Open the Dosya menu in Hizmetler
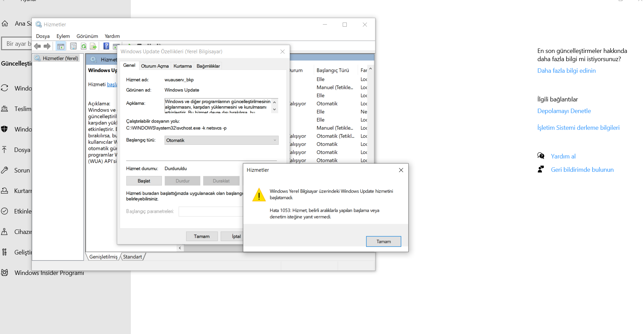This screenshot has height=334, width=644. pos(43,36)
